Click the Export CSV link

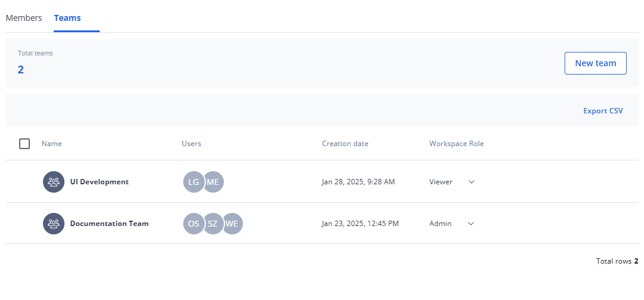(x=603, y=111)
